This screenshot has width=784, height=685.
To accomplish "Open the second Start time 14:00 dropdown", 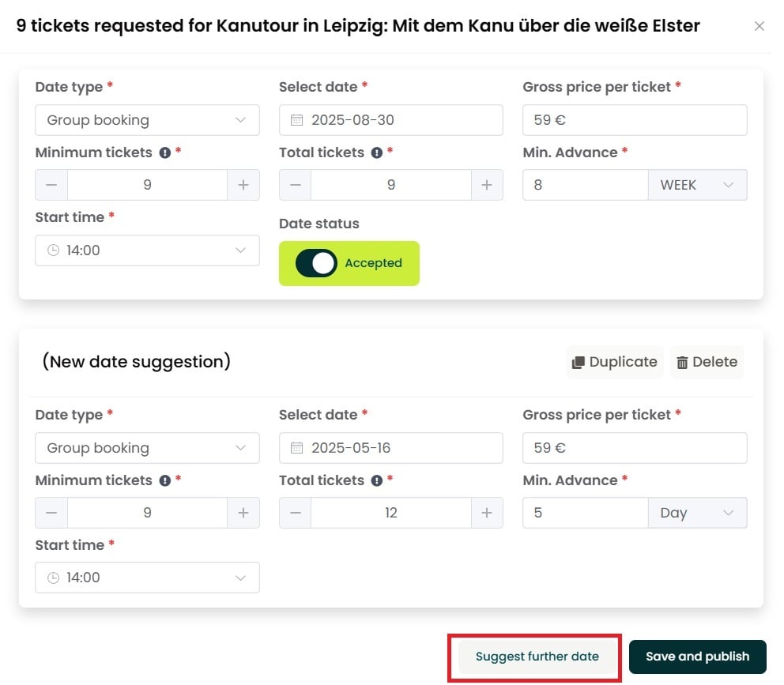I will coord(148,578).
